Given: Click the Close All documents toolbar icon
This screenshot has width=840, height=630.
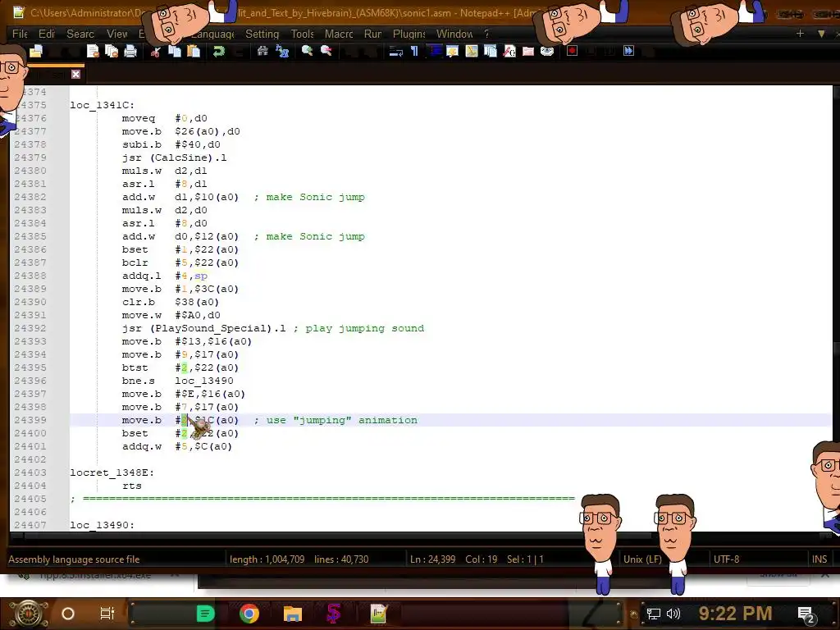Looking at the screenshot, I should click(x=112, y=52).
